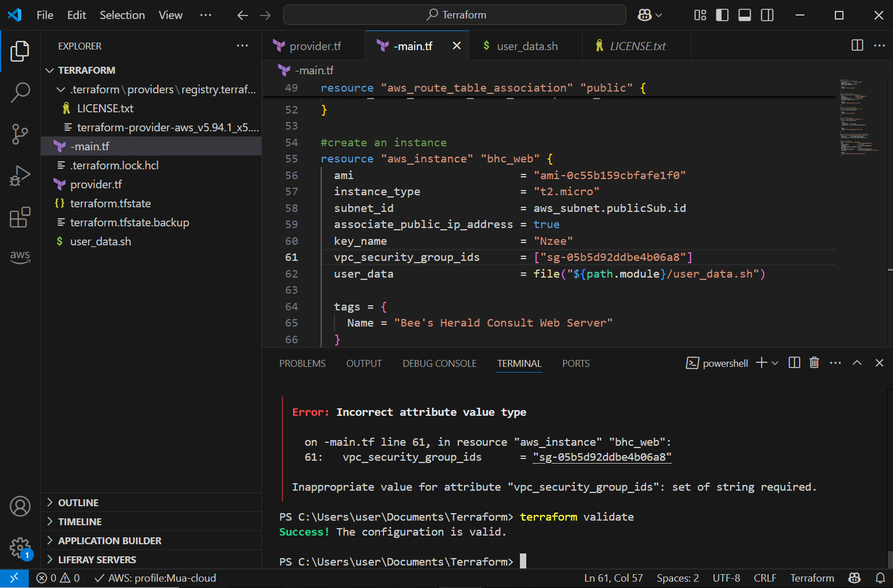Viewport: 893px width, 588px height.
Task: Switch to OUTPUT panel tab
Action: pos(364,363)
